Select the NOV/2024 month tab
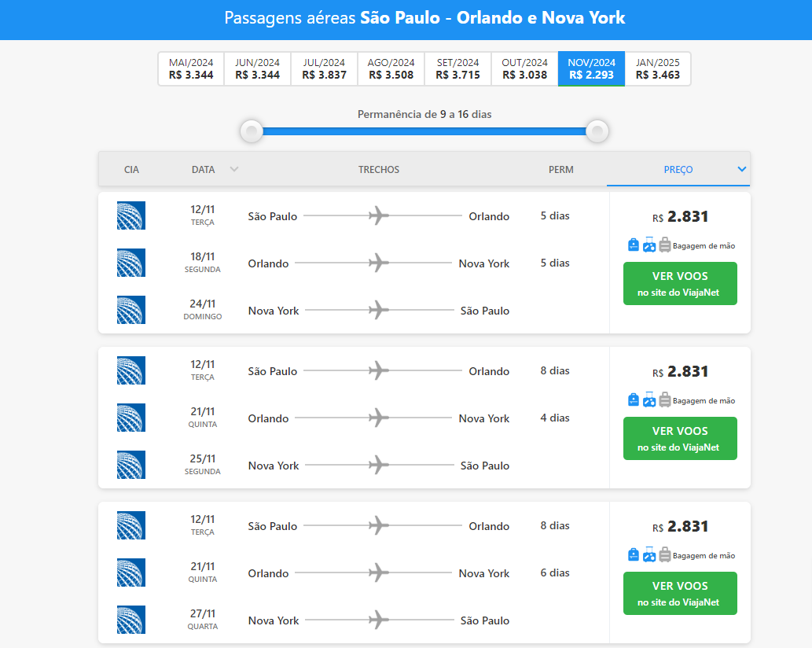This screenshot has height=648, width=812. click(591, 69)
